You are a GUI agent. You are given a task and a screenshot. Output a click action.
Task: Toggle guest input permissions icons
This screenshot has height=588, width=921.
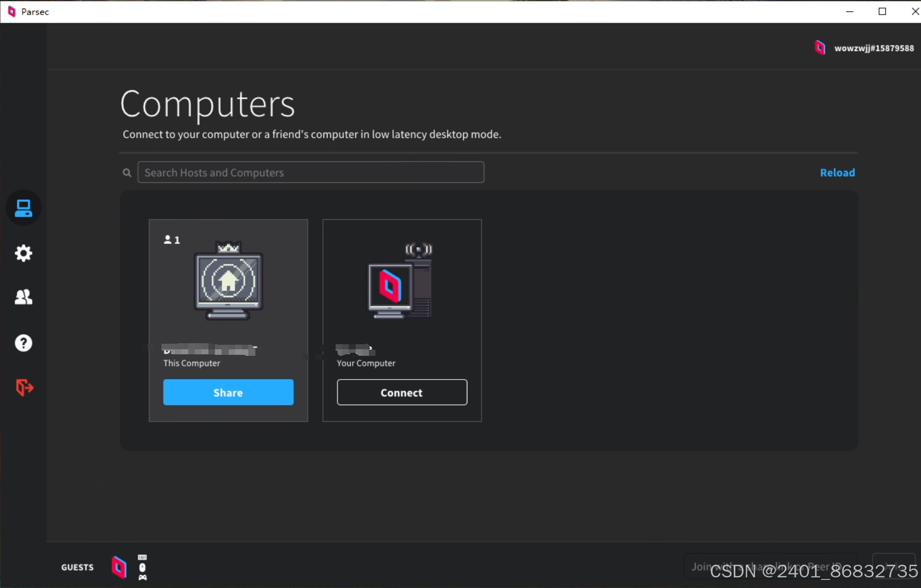coord(142,567)
